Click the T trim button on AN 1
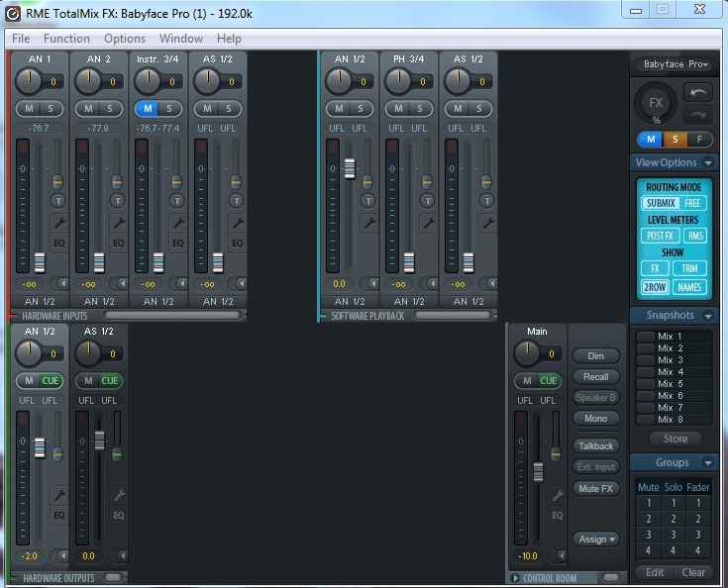 pyautogui.click(x=58, y=201)
